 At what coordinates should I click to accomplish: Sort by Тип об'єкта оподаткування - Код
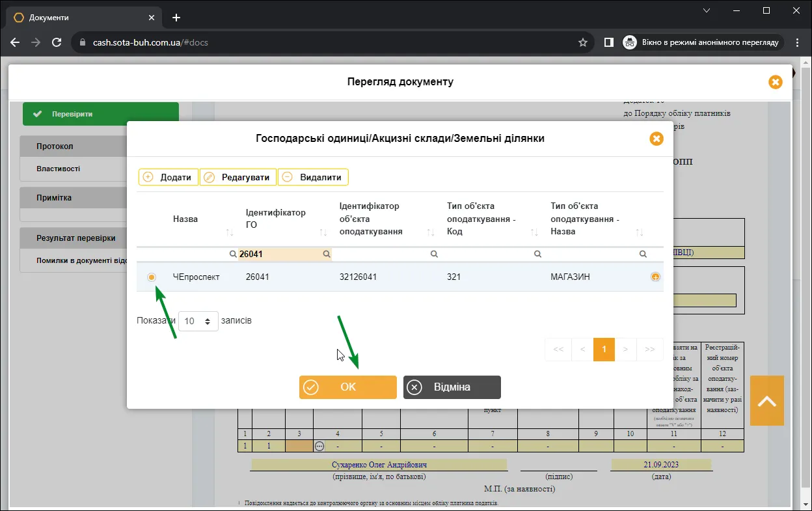[x=534, y=232]
